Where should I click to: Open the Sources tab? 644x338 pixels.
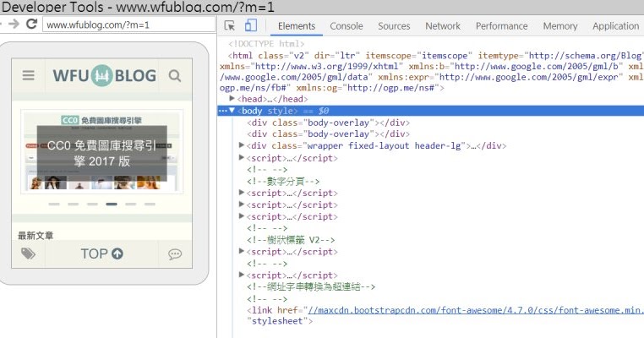pos(394,26)
